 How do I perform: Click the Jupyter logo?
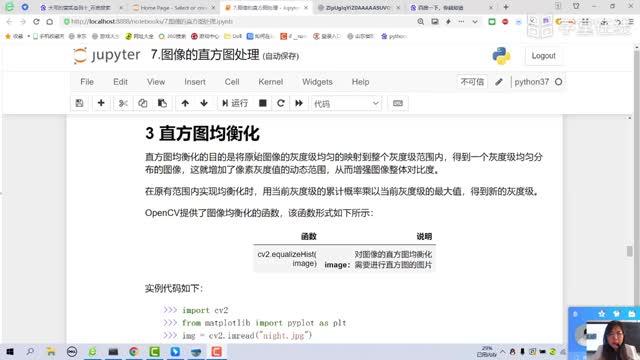click(107, 55)
